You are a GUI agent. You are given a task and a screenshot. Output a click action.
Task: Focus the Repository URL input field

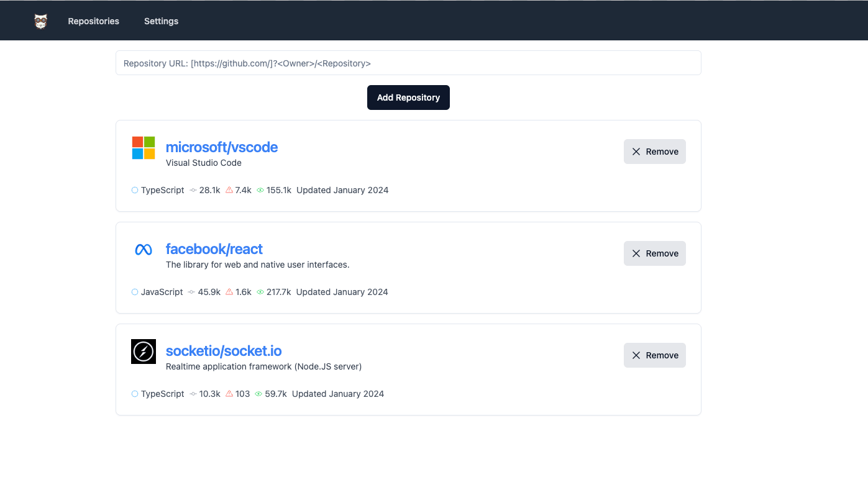click(408, 63)
